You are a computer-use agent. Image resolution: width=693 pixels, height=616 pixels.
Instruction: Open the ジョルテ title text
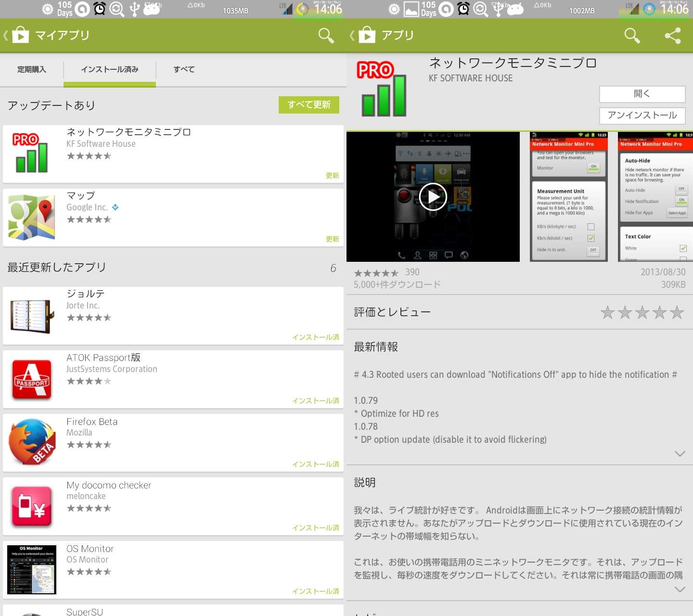point(86,294)
